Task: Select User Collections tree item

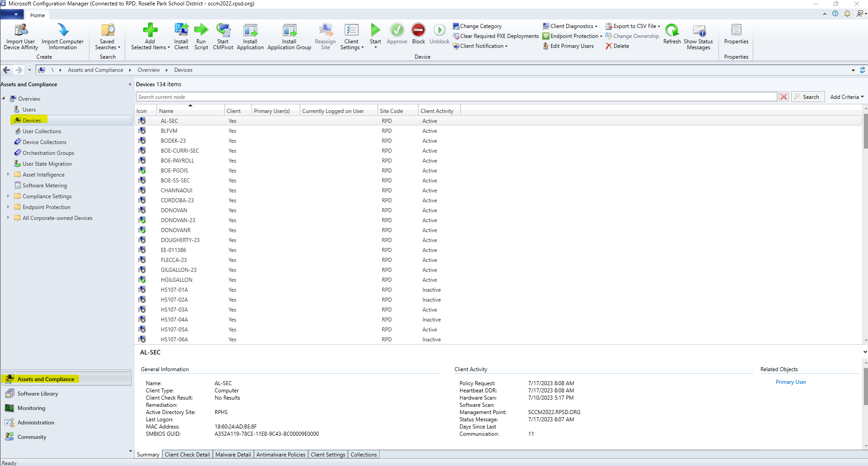Action: 42,131
